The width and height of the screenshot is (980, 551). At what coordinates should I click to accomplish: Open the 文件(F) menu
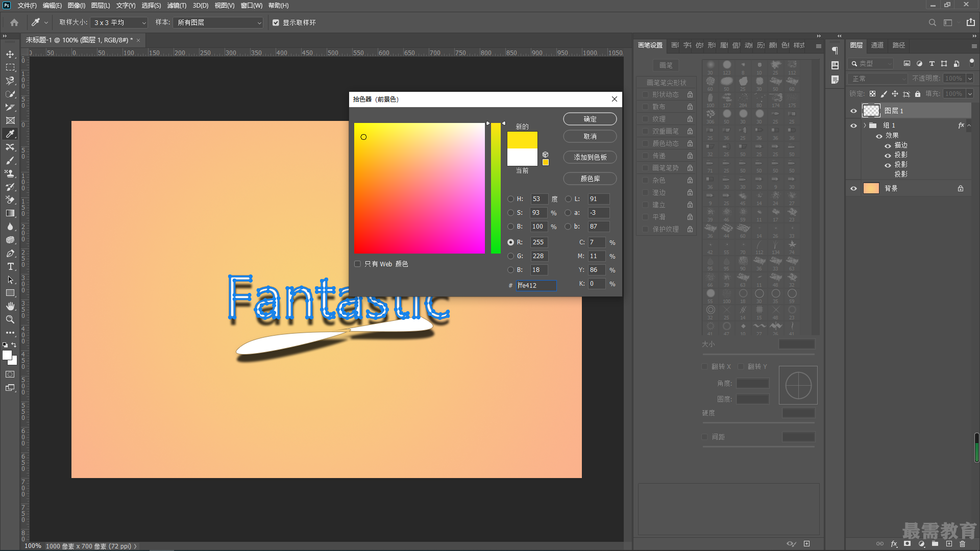(27, 6)
